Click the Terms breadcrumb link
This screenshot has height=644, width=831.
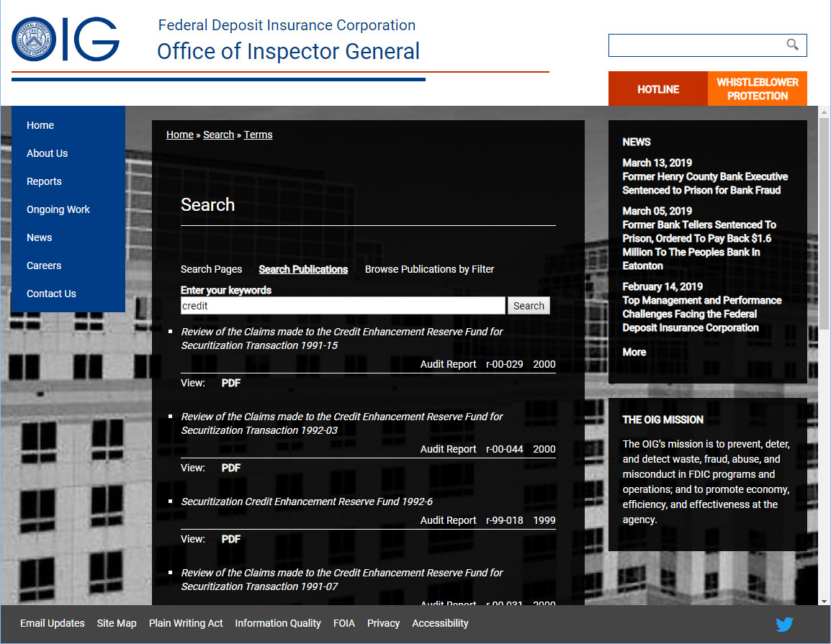258,135
